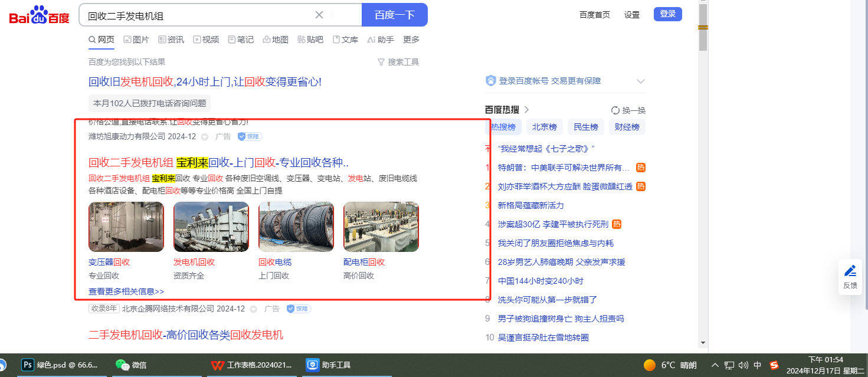The width and height of the screenshot is (868, 377).
Task: Open hot search 28岁男艺人肺癌晚期
Action: [x=561, y=262]
